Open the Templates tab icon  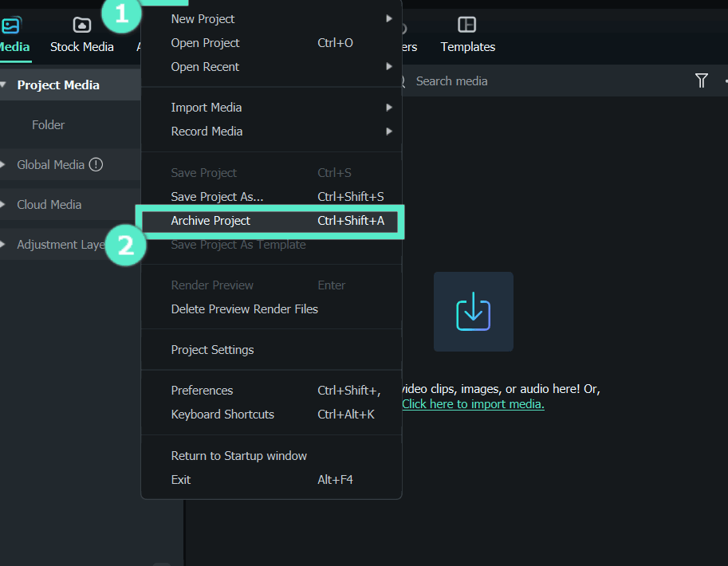pos(466,25)
